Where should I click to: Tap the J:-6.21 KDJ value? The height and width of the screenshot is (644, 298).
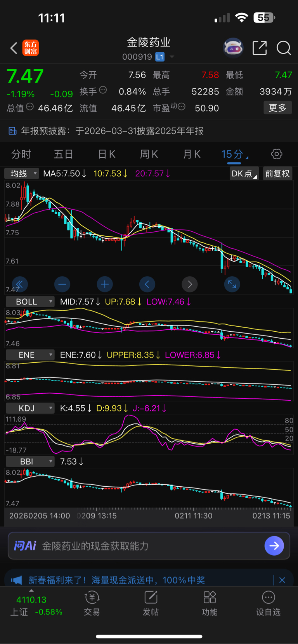[x=149, y=408]
